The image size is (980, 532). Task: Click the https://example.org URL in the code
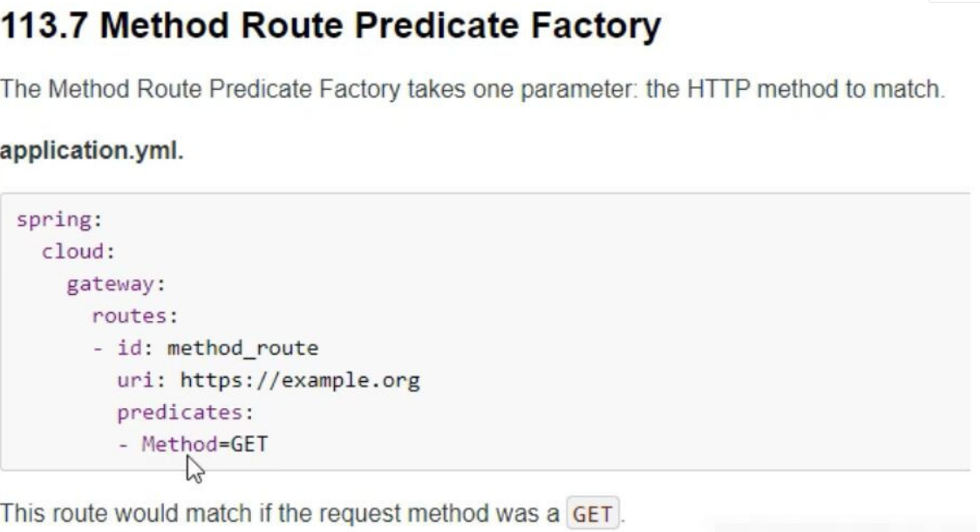[x=299, y=381]
